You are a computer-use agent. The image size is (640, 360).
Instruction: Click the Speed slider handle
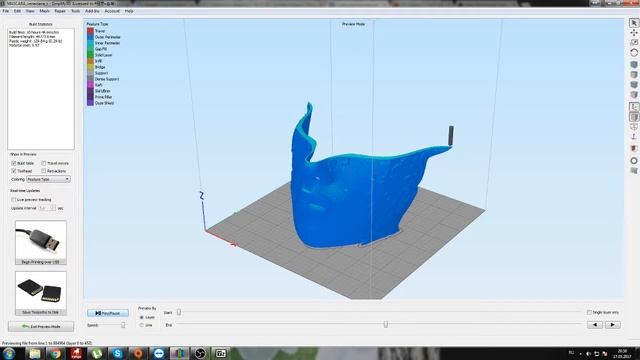point(123,325)
